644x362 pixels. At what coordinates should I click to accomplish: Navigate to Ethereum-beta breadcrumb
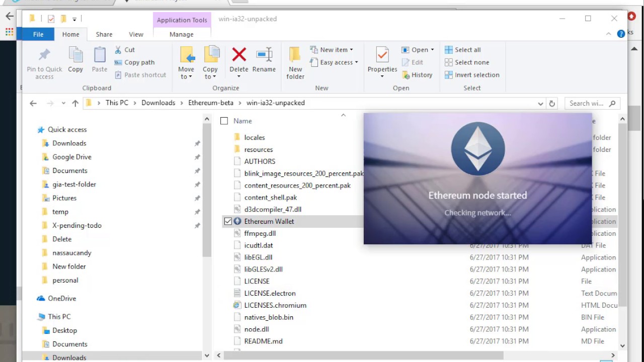pos(211,103)
